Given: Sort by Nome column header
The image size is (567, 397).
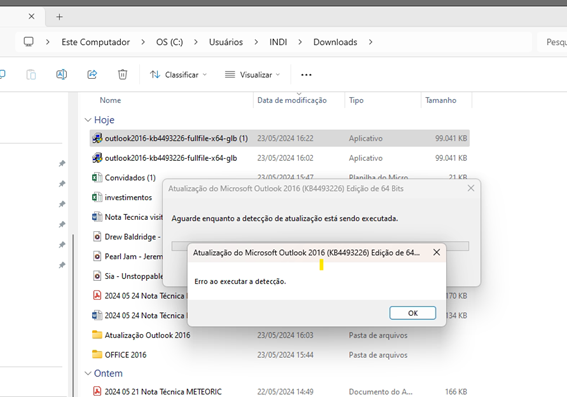Looking at the screenshot, I should (x=110, y=100).
